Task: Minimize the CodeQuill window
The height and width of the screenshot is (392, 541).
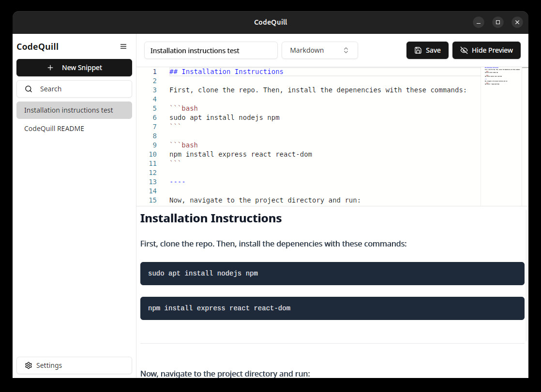Action: point(479,22)
